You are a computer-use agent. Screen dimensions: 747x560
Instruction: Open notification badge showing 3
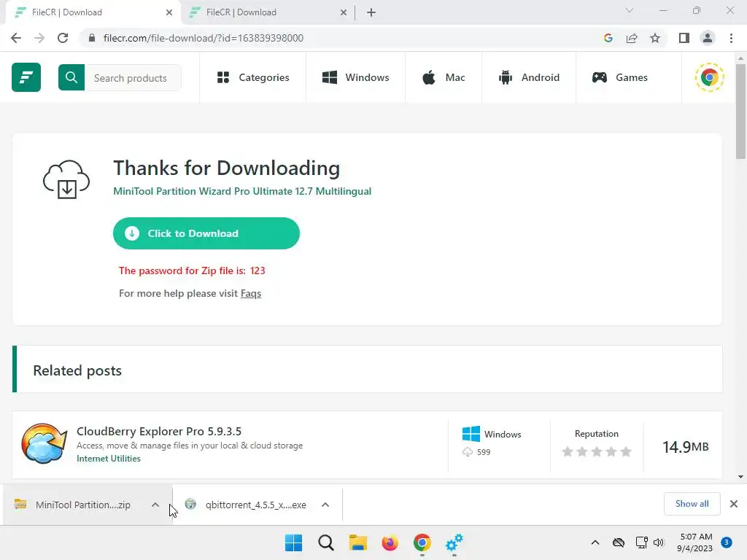[727, 542]
